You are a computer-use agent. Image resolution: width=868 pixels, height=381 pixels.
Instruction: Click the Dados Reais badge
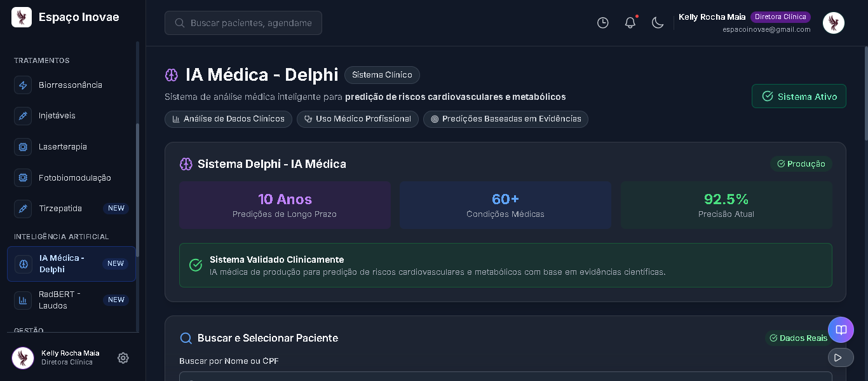(x=798, y=338)
